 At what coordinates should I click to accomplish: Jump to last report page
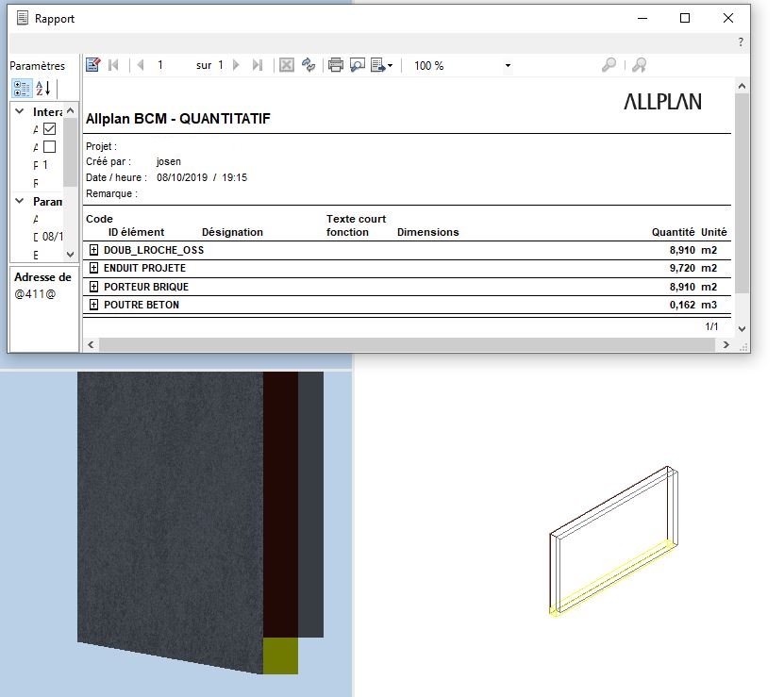(258, 65)
